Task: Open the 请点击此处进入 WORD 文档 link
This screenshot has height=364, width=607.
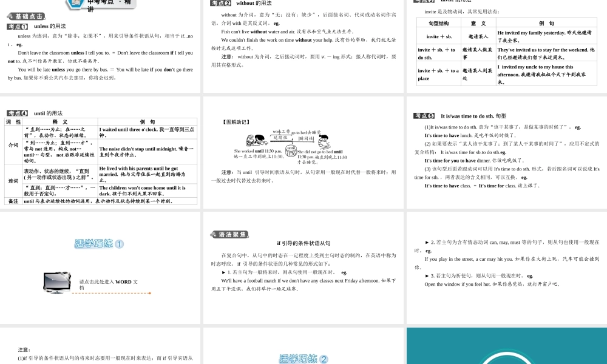Action: point(109,285)
